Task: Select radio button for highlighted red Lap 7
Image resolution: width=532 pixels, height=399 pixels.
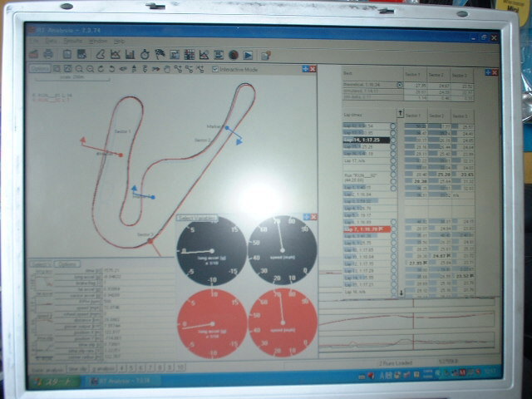Action: (x=393, y=229)
